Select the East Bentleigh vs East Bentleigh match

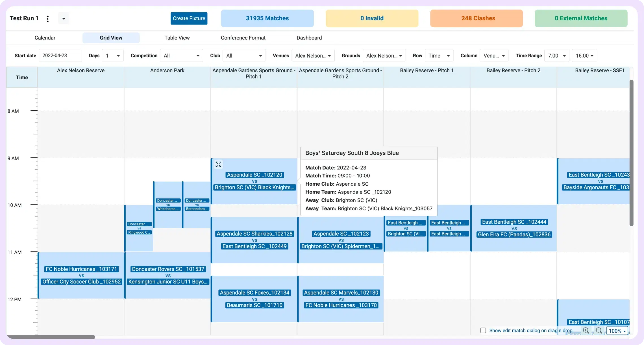[x=449, y=228]
